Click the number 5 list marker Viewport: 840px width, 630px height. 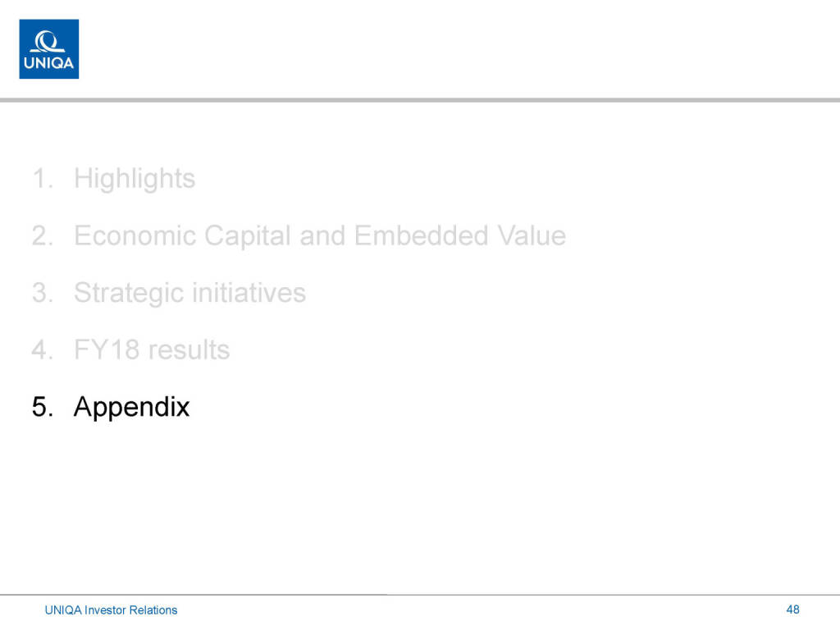point(42,407)
